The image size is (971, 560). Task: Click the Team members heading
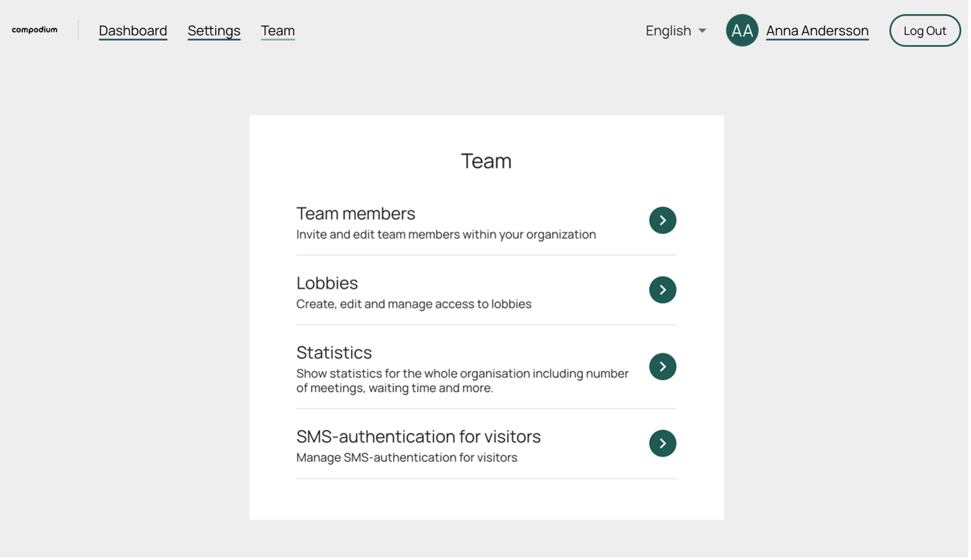coord(356,214)
